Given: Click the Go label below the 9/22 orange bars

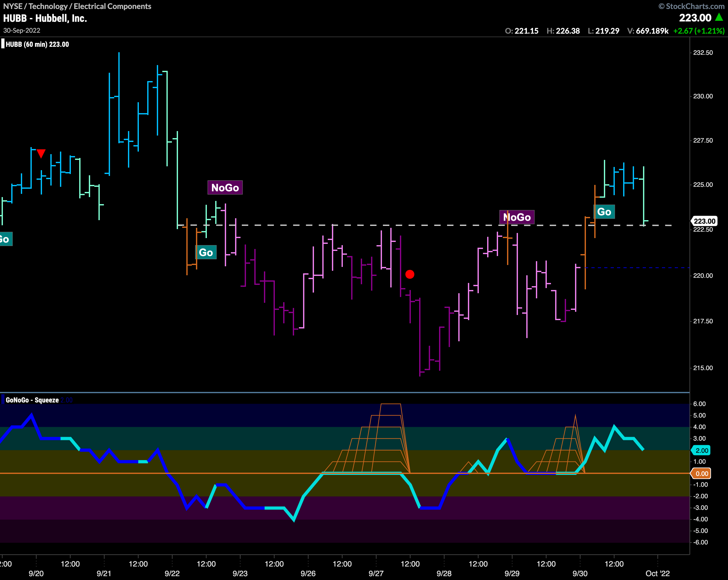Looking at the screenshot, I should tap(206, 253).
